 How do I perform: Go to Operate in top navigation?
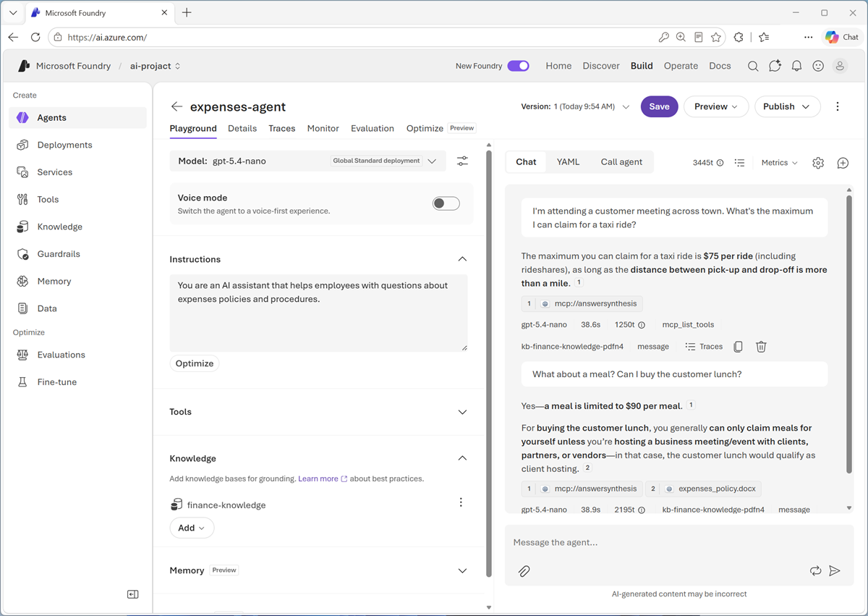[x=681, y=66]
